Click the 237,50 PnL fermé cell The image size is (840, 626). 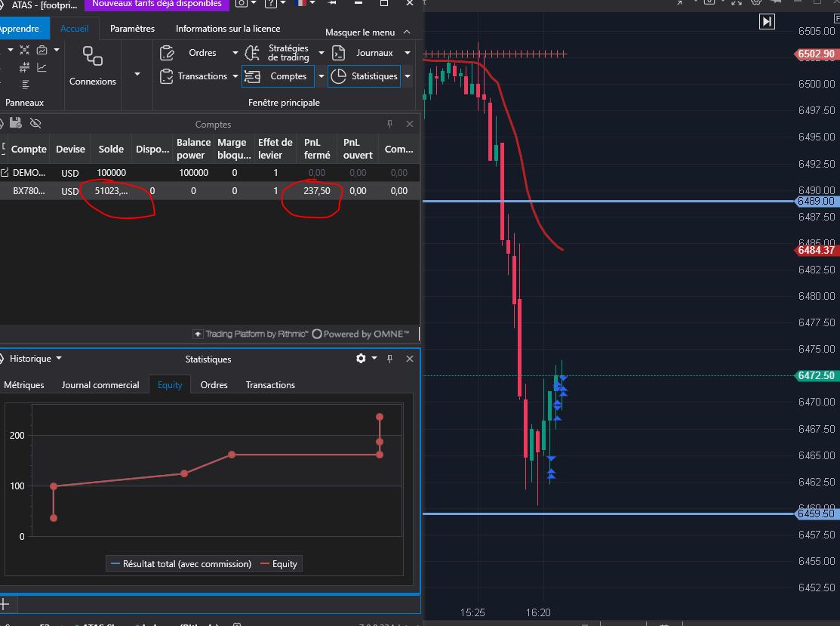[317, 191]
